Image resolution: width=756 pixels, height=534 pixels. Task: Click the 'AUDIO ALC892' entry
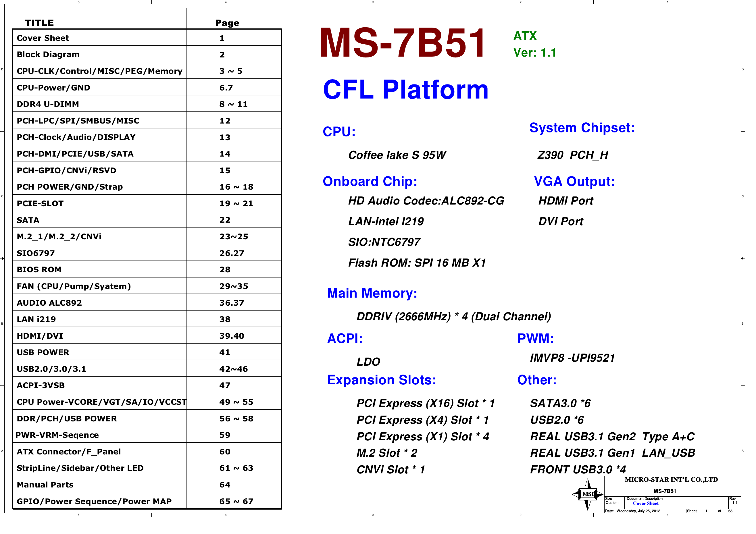[x=49, y=303]
